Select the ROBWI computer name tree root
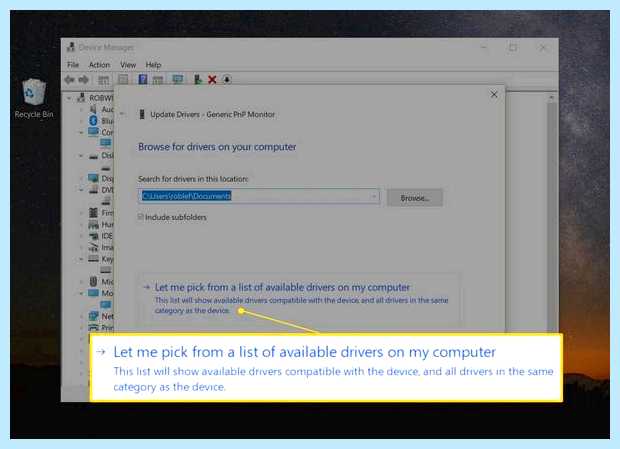The image size is (620, 449). (x=101, y=98)
